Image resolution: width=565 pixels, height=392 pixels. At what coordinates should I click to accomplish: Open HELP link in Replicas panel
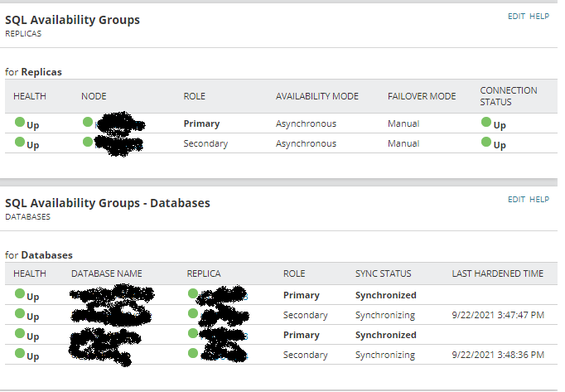tap(539, 17)
